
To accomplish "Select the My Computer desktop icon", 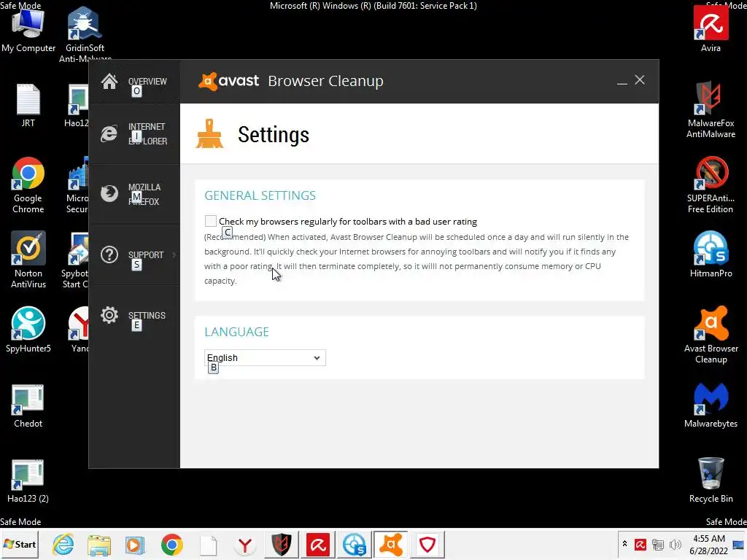I will pos(28,30).
